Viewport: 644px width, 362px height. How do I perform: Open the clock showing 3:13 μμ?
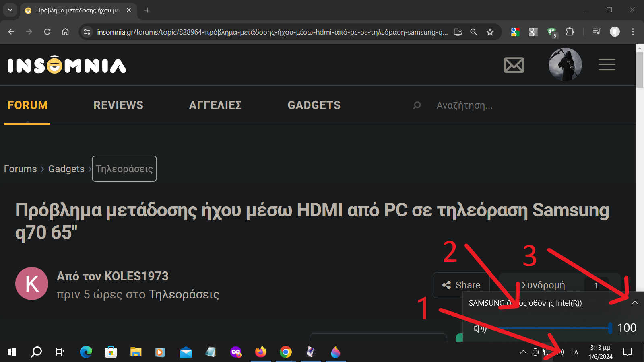coord(601,352)
